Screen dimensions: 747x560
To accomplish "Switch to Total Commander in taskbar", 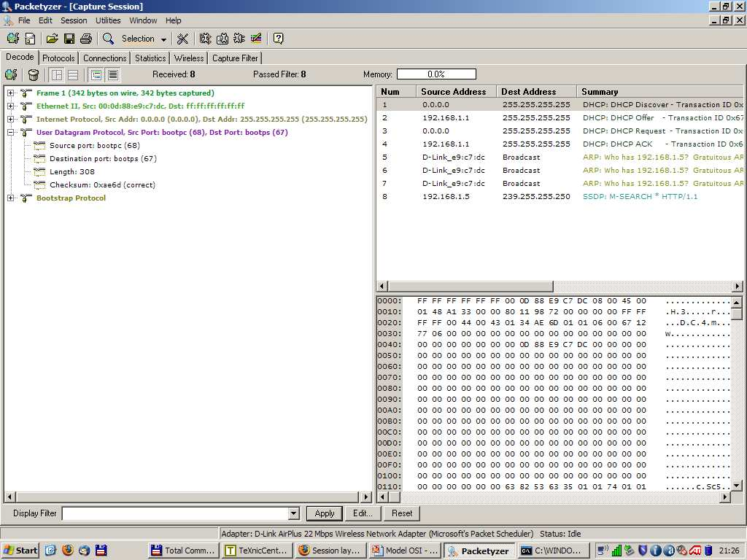I will point(184,551).
